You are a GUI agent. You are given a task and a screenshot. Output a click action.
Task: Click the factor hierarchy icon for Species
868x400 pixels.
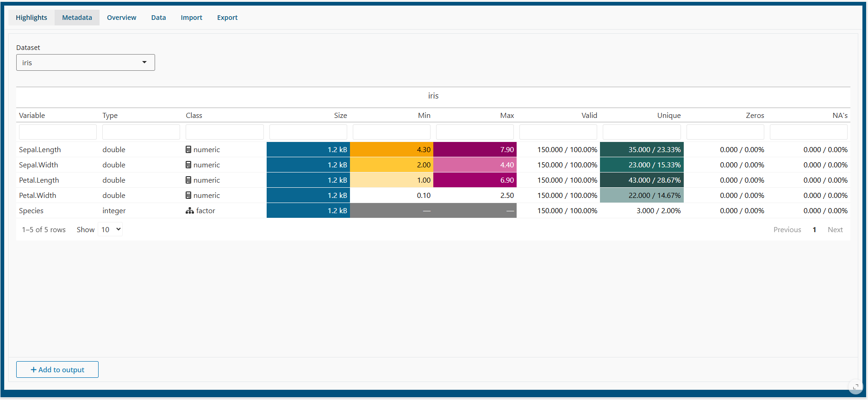190,211
